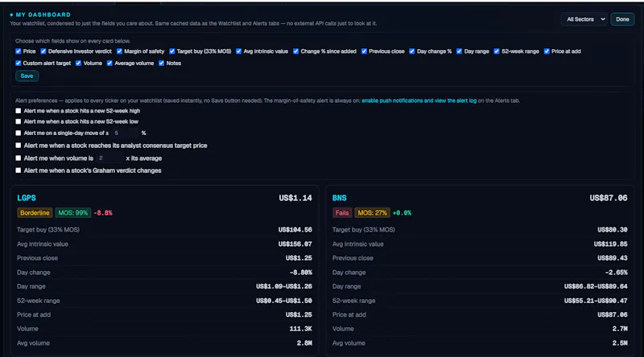Click LGPS volume value 111.3K
The width and height of the screenshot is (644, 357).
point(300,329)
